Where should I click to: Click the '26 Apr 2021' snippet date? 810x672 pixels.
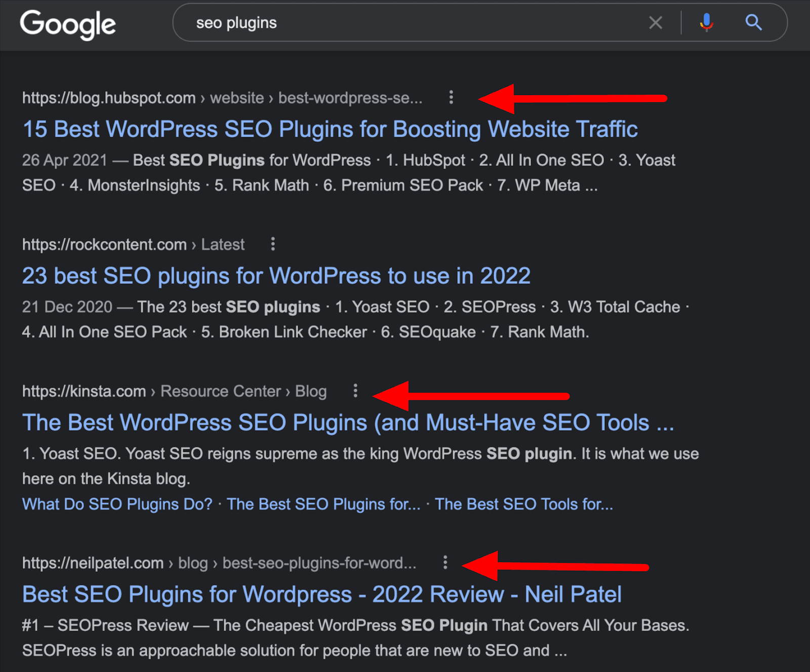click(65, 160)
